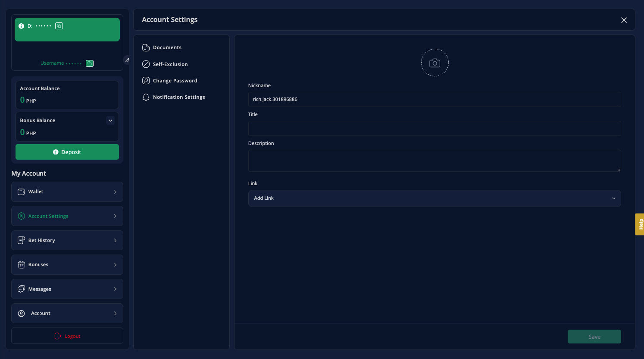Click the Account Balance 0 PHP value
The image size is (644, 359).
[28, 100]
